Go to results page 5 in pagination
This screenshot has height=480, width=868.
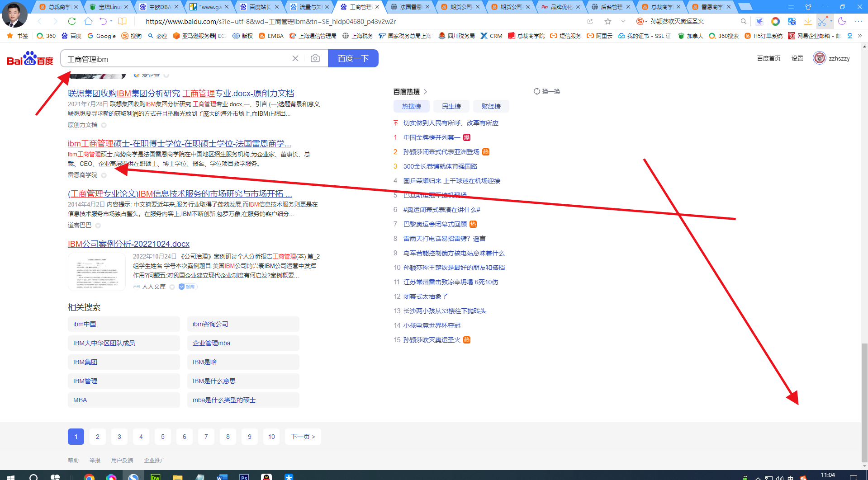click(x=162, y=436)
